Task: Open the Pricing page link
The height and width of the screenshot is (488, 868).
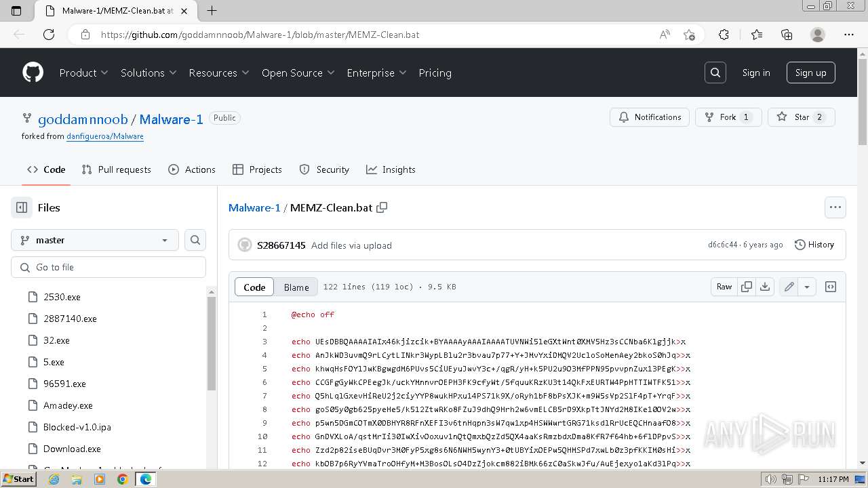Action: pyautogui.click(x=435, y=73)
